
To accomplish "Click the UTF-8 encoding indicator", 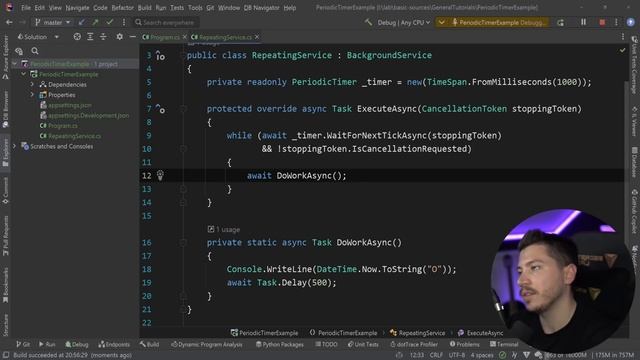I will 457,355.
